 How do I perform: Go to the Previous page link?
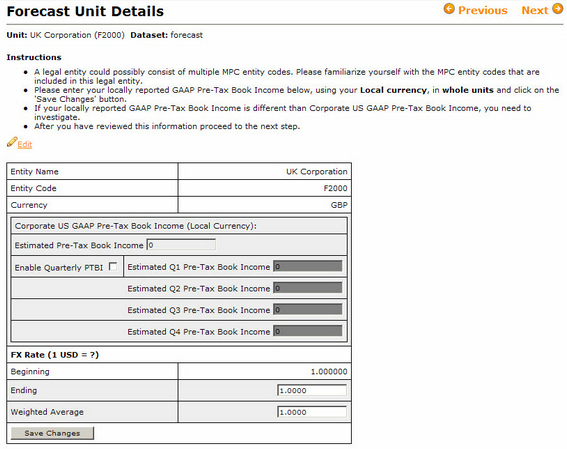(482, 10)
